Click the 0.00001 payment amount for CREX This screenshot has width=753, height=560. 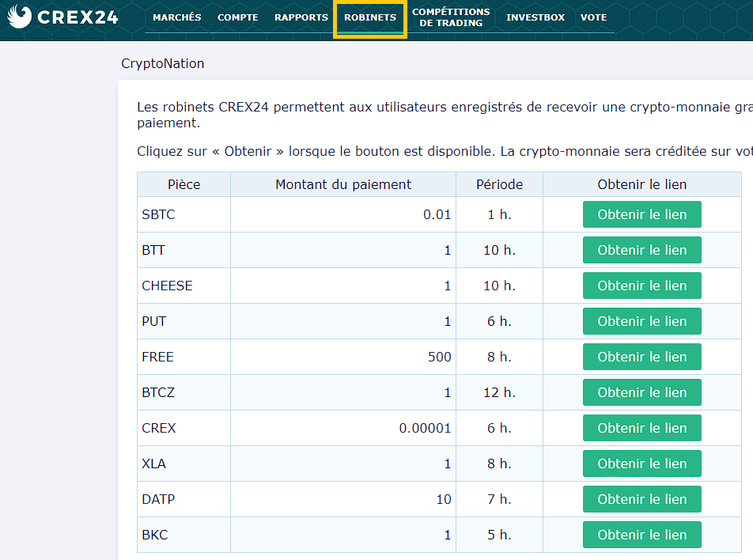425,427
